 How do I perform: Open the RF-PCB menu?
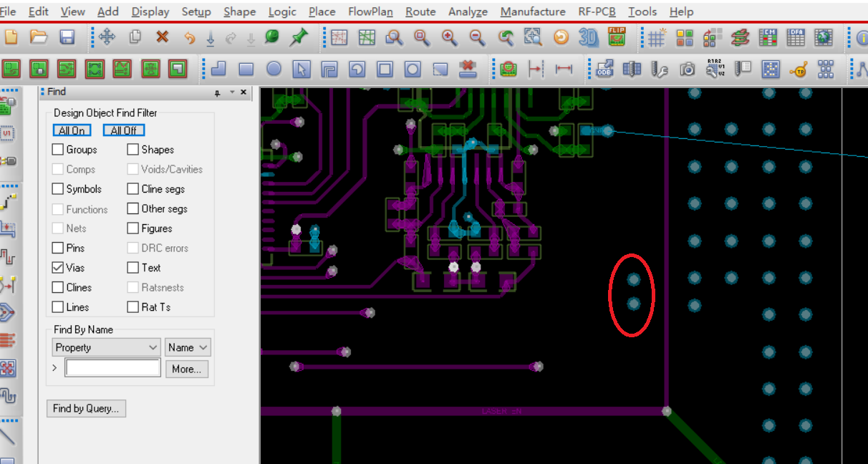coord(597,11)
